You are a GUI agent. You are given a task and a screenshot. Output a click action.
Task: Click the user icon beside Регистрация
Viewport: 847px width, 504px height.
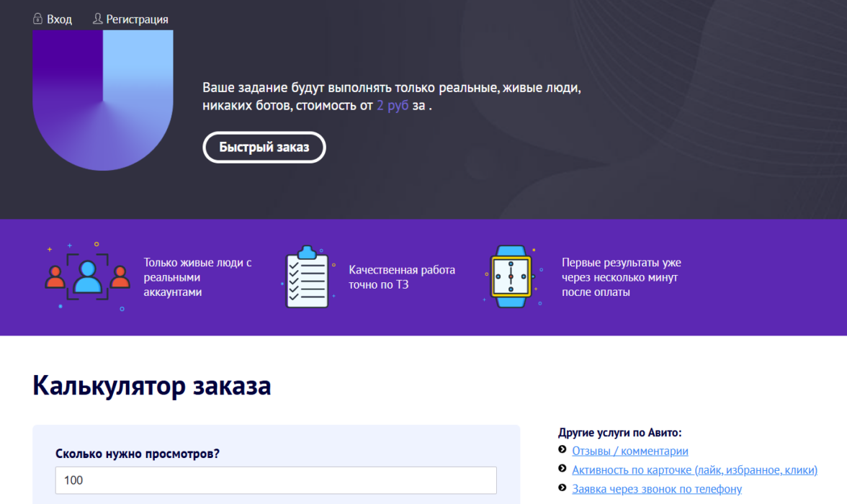97,19
